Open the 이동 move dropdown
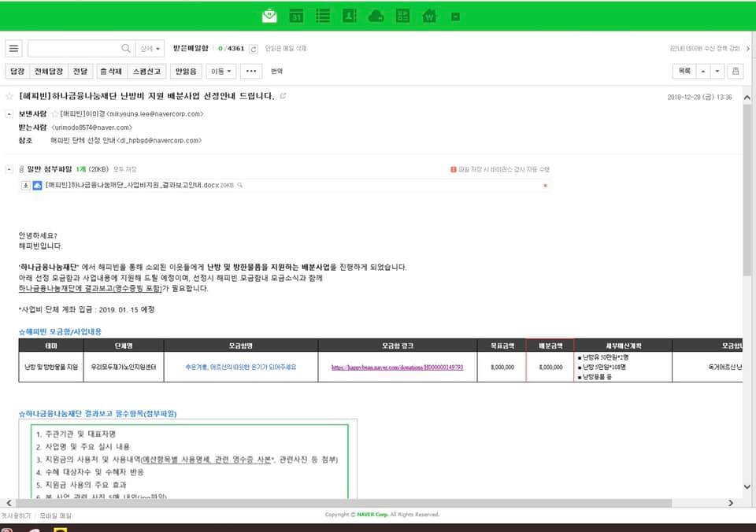756x532 pixels. tap(220, 72)
